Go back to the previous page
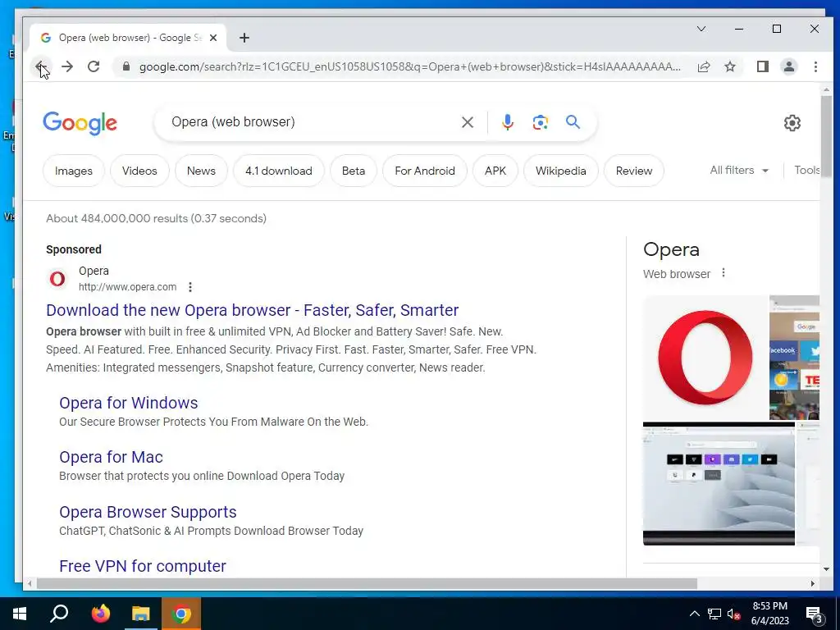The image size is (840, 630). coord(40,66)
